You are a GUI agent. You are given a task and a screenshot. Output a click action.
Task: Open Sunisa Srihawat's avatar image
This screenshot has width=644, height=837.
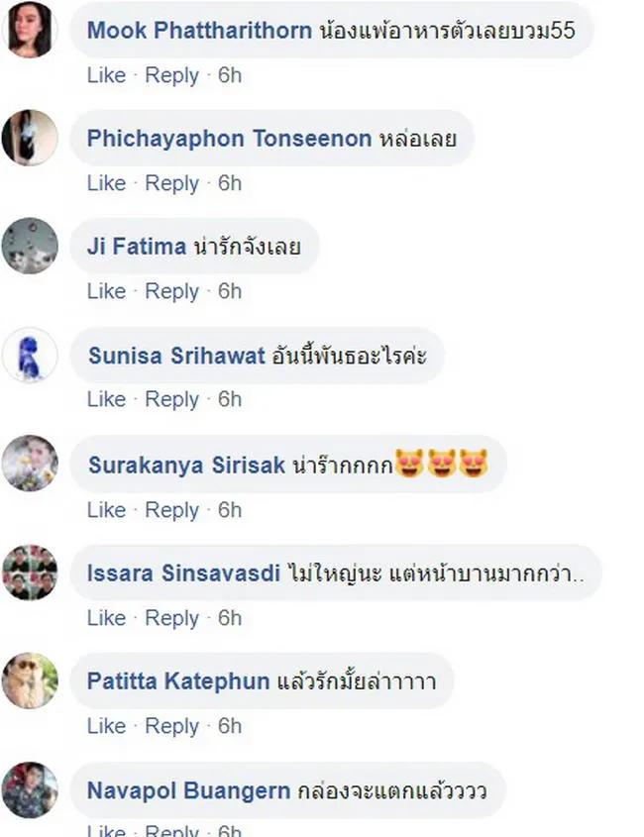pyautogui.click(x=30, y=355)
